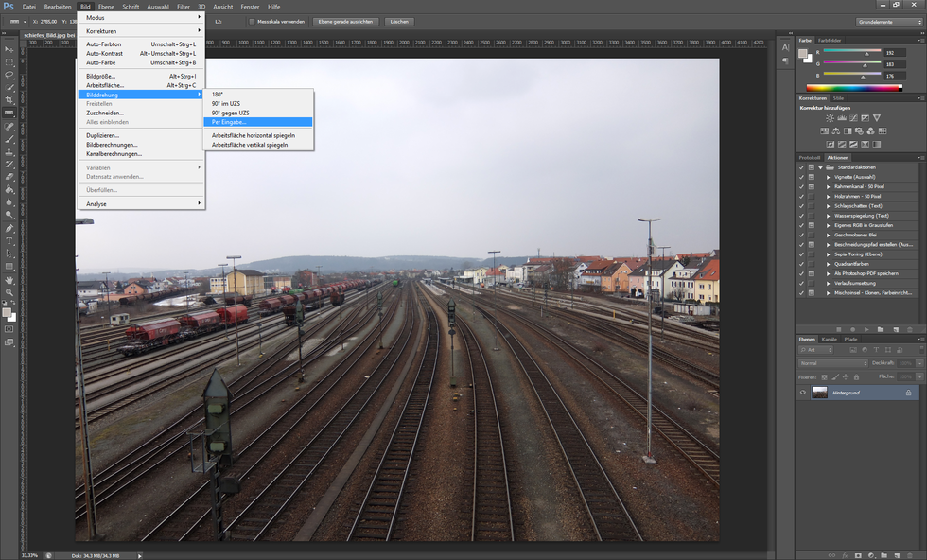Viewport: 927px width, 560px height.
Task: Toggle checkmark for Vignette (Auswahl) action
Action: pos(801,177)
